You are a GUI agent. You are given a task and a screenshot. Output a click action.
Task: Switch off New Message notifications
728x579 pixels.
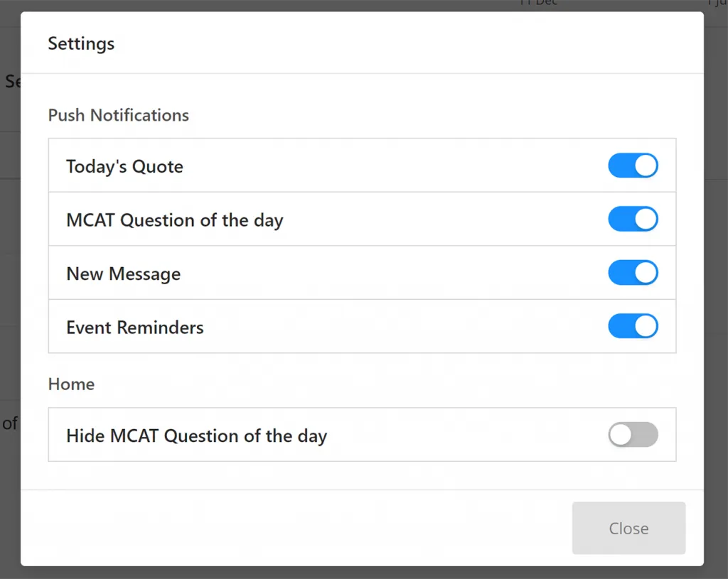tap(633, 273)
